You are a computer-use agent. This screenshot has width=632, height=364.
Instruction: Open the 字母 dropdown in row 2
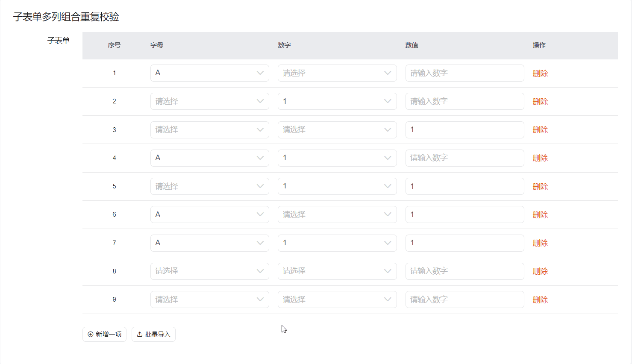[x=210, y=101]
